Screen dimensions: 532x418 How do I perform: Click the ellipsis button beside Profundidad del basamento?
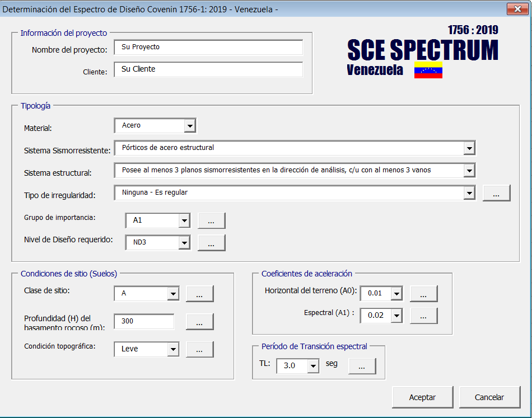200,322
